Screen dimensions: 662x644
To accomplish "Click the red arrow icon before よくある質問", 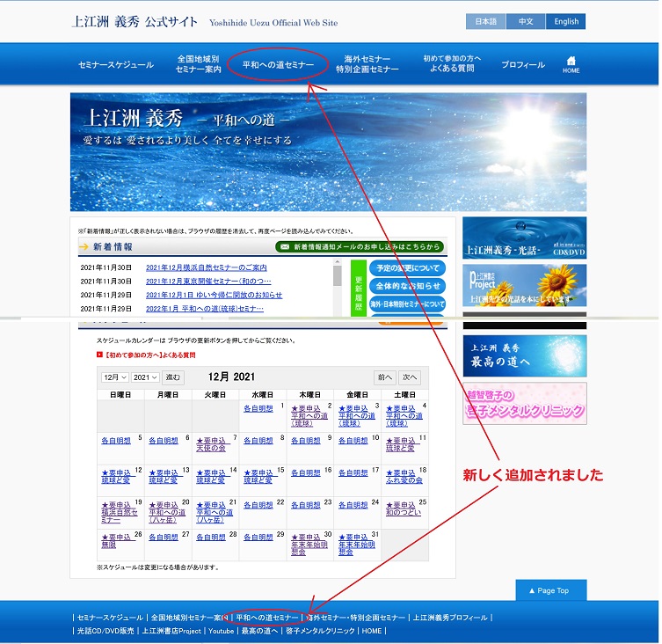I will [x=99, y=355].
